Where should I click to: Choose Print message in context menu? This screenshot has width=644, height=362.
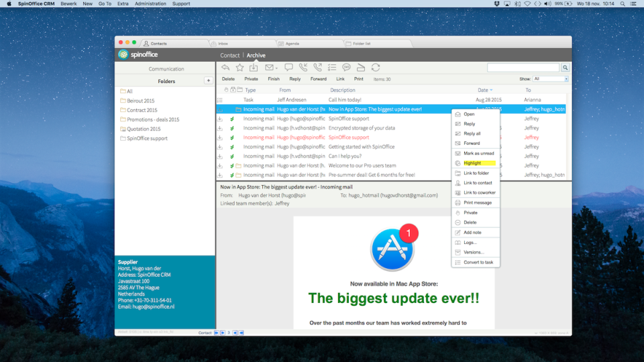(x=476, y=202)
